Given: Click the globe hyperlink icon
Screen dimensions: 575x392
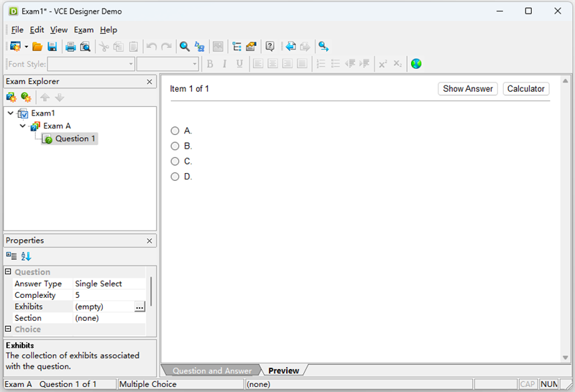Looking at the screenshot, I should pyautogui.click(x=416, y=64).
